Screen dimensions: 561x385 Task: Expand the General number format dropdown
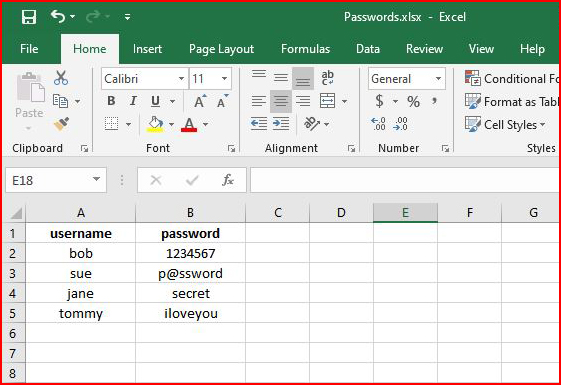438,79
